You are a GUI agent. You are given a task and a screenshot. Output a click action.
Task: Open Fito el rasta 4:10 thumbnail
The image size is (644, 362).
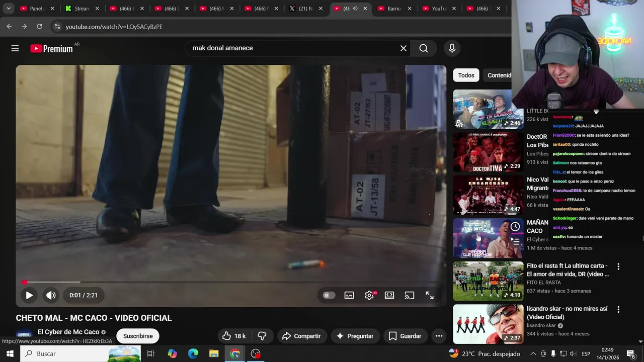click(x=488, y=281)
